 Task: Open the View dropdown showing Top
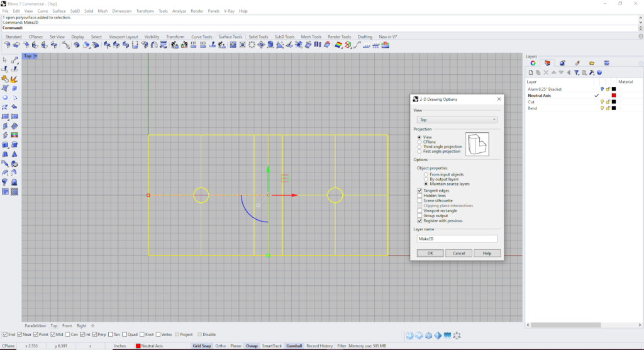pos(457,119)
